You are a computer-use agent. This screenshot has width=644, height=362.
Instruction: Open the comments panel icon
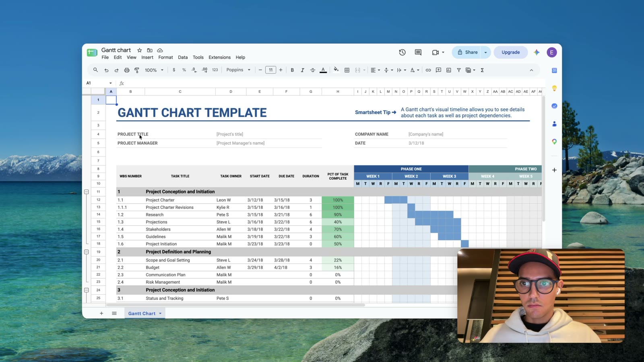pos(418,52)
